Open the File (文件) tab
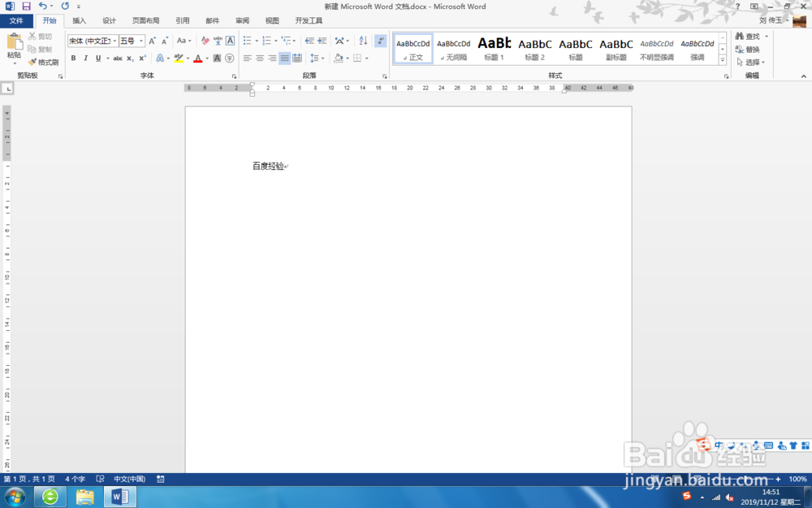This screenshot has height=508, width=812. click(16, 21)
